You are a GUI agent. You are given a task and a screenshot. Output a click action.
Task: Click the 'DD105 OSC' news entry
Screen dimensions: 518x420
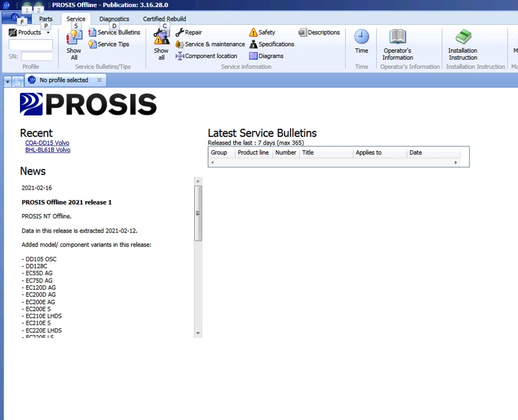(39, 259)
